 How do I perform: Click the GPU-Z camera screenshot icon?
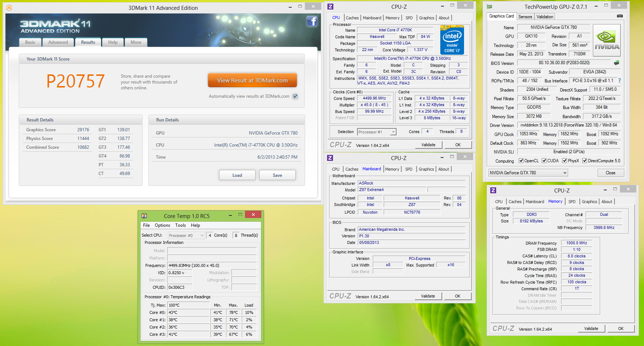coord(620,16)
